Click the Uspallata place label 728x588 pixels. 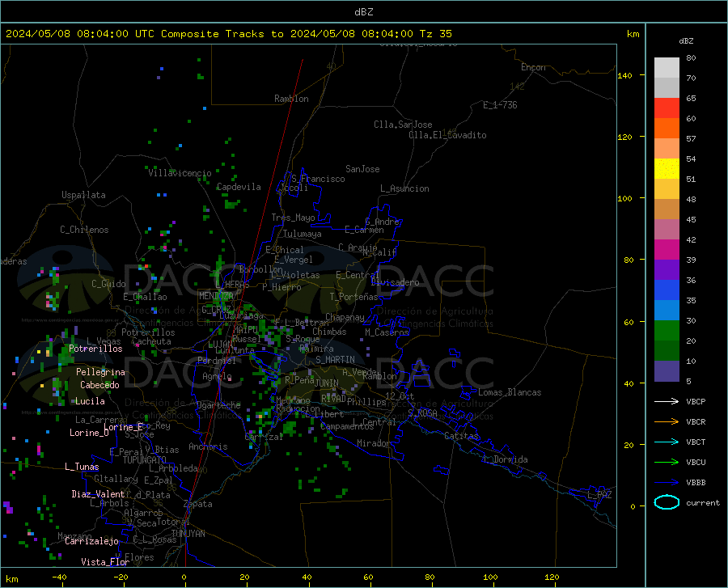click(x=83, y=195)
